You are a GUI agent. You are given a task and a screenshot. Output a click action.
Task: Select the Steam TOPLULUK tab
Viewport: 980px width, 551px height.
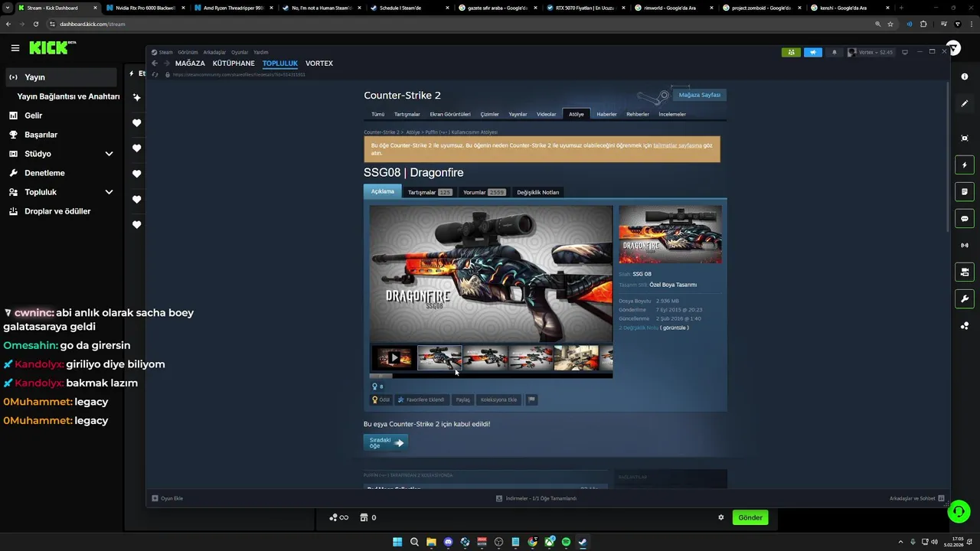pos(280,64)
